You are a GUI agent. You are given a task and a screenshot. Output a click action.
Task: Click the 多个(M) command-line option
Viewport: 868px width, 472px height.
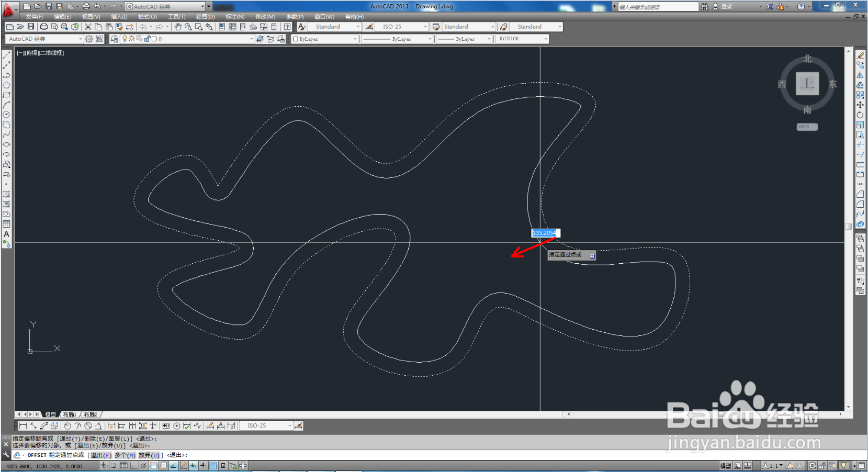pyautogui.click(x=125, y=455)
